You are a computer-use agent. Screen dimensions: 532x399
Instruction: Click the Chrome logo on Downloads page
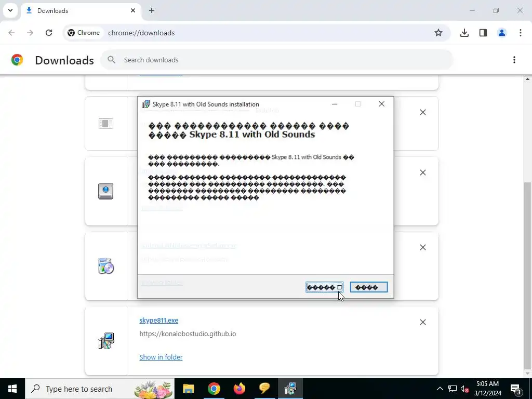point(17,60)
